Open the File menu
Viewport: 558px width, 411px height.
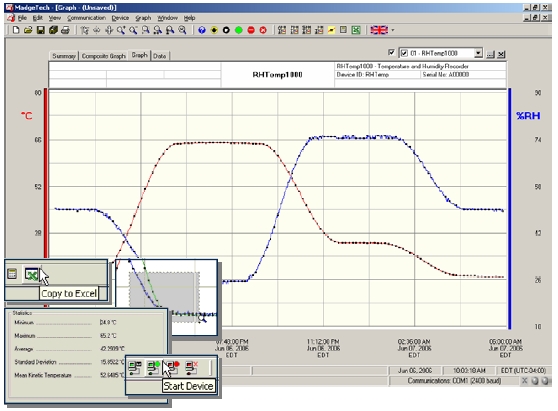pyautogui.click(x=22, y=18)
